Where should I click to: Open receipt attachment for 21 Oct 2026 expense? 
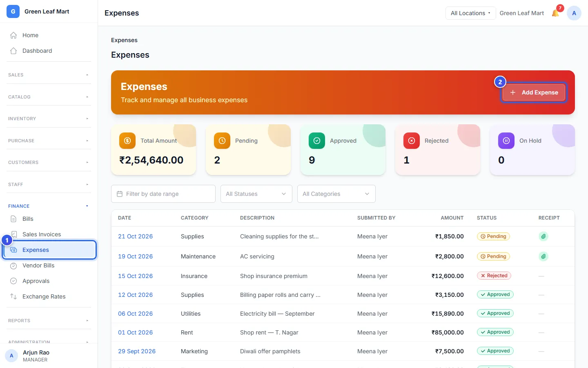(x=543, y=236)
